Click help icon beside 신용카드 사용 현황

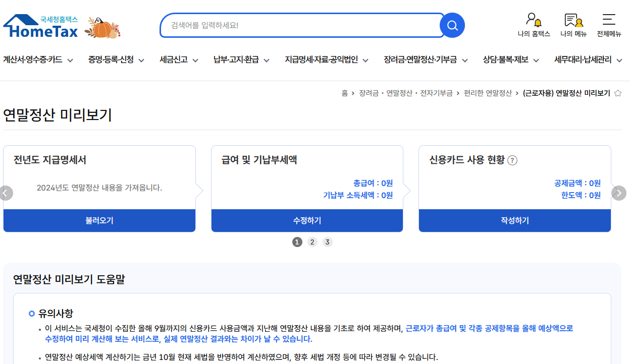coord(512,160)
